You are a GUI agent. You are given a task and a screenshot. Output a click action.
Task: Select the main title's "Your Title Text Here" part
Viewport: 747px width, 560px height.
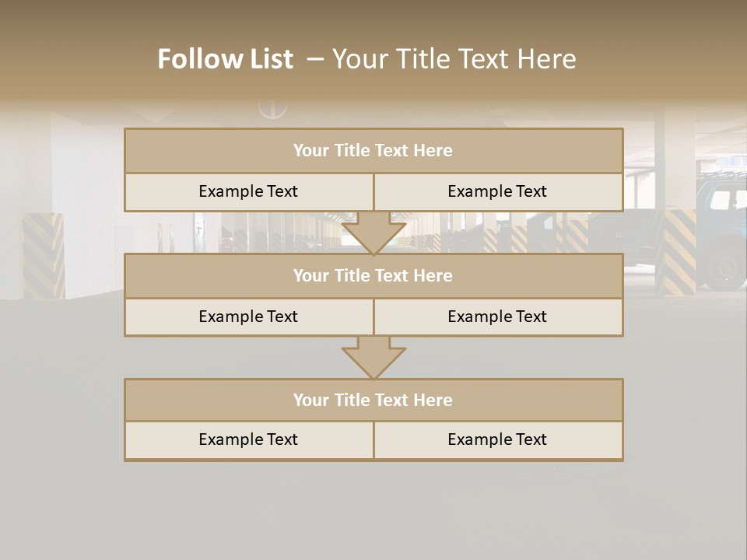(x=454, y=59)
